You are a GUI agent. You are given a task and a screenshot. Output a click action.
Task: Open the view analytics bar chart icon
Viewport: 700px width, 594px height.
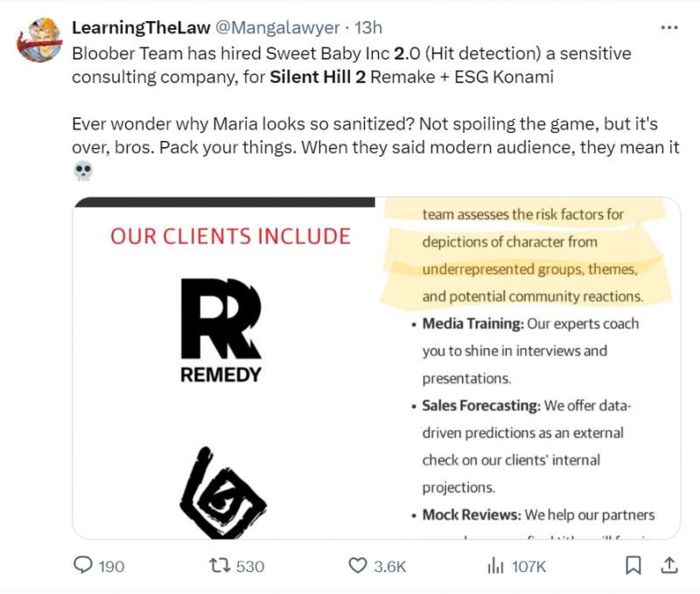coord(495,566)
